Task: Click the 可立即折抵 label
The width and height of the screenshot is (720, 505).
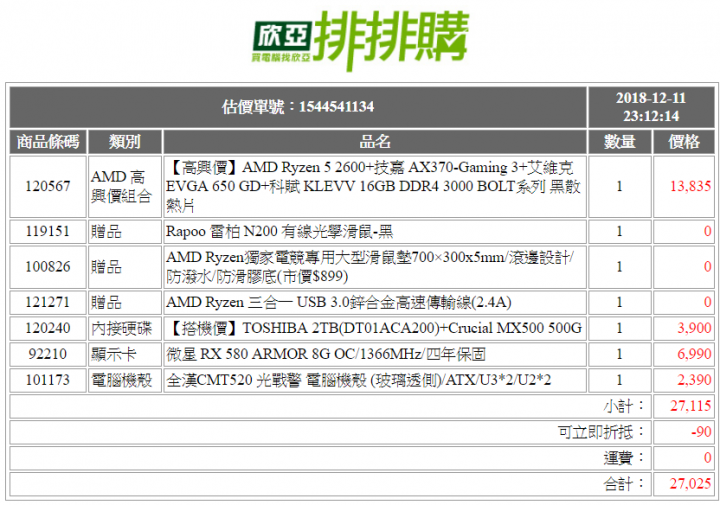Action: [x=601, y=432]
